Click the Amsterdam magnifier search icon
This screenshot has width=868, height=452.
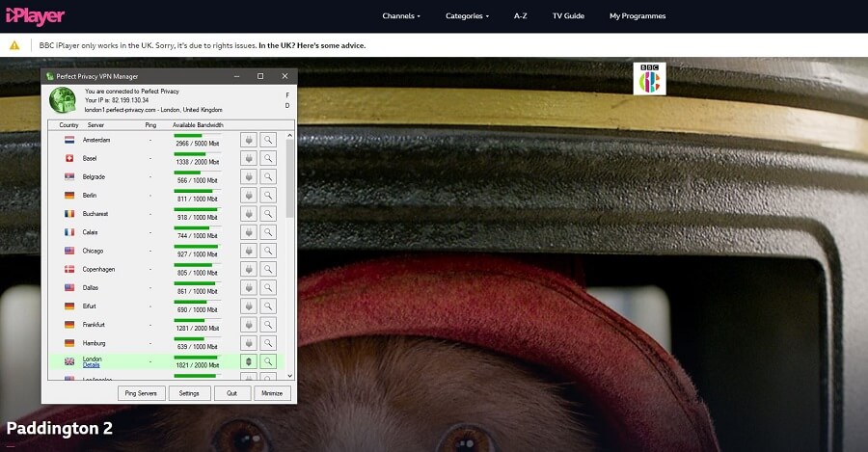(x=268, y=140)
